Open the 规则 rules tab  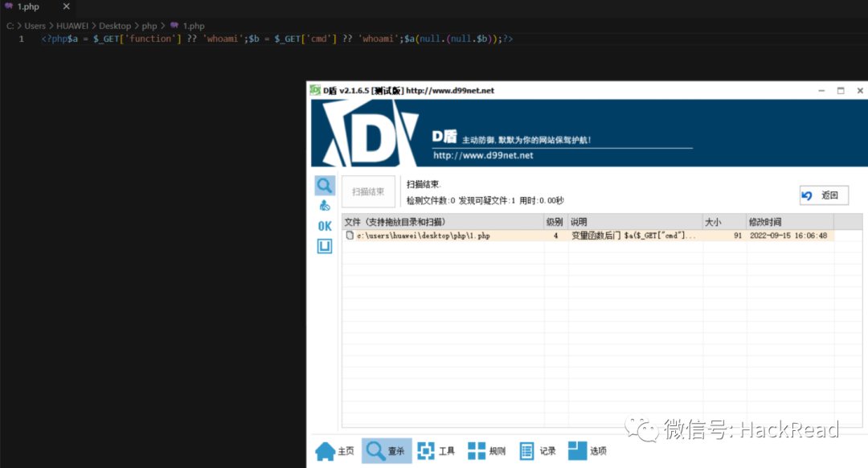click(486, 451)
